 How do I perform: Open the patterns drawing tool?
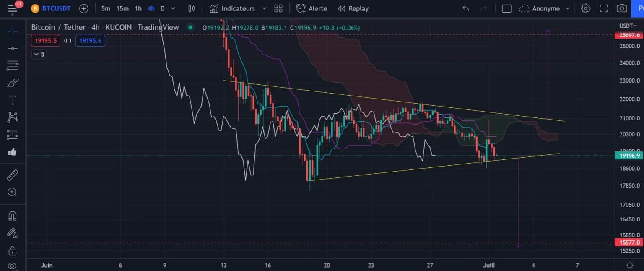(13, 117)
